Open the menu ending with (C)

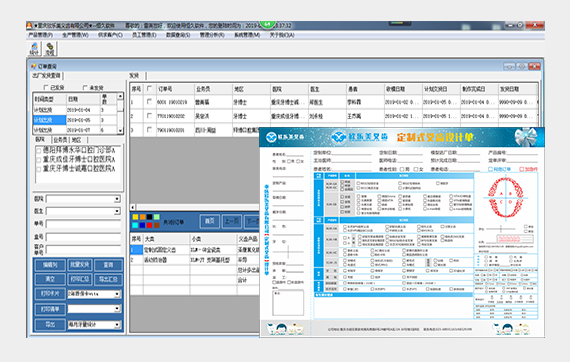coord(110,35)
